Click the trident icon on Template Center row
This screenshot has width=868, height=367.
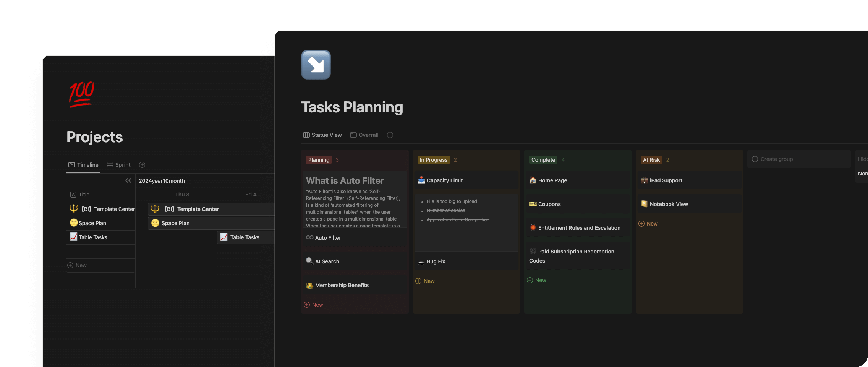point(74,209)
